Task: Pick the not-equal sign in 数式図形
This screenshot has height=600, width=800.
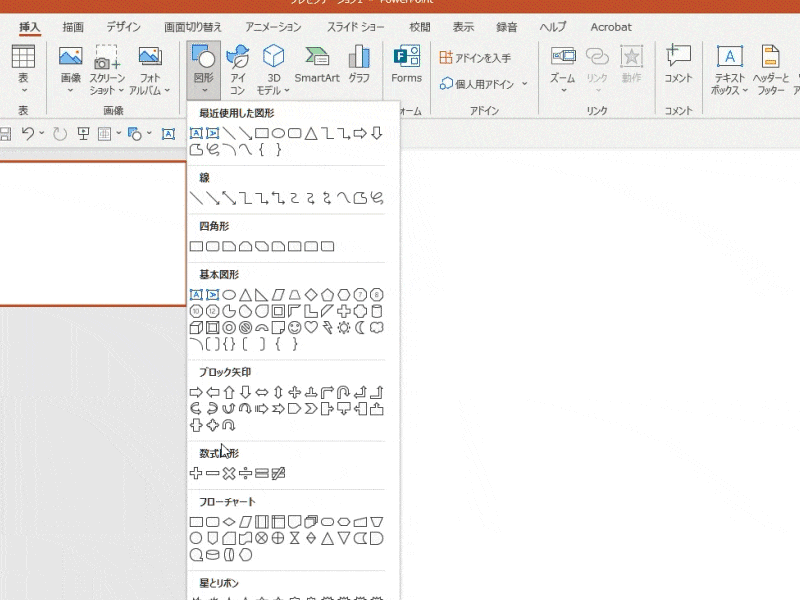Action: [278, 473]
